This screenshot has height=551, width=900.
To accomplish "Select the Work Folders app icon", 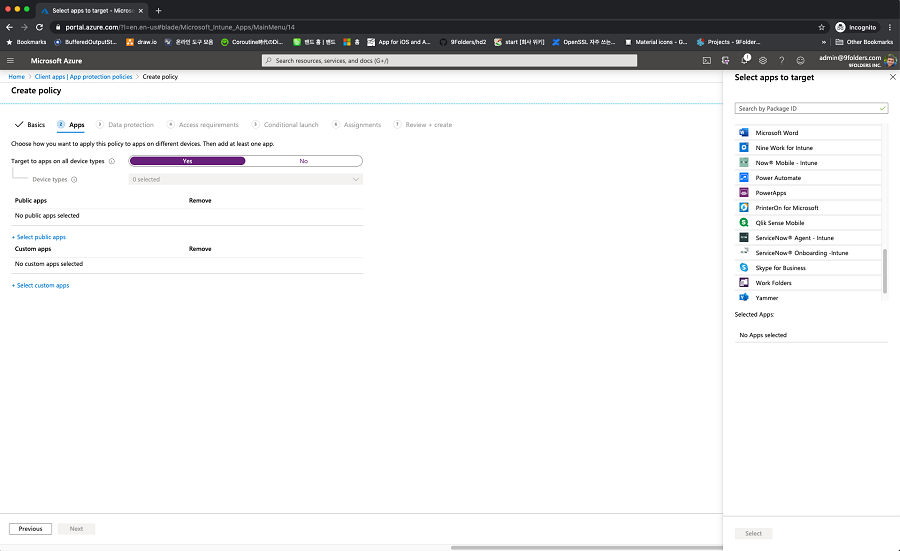I will pos(744,282).
